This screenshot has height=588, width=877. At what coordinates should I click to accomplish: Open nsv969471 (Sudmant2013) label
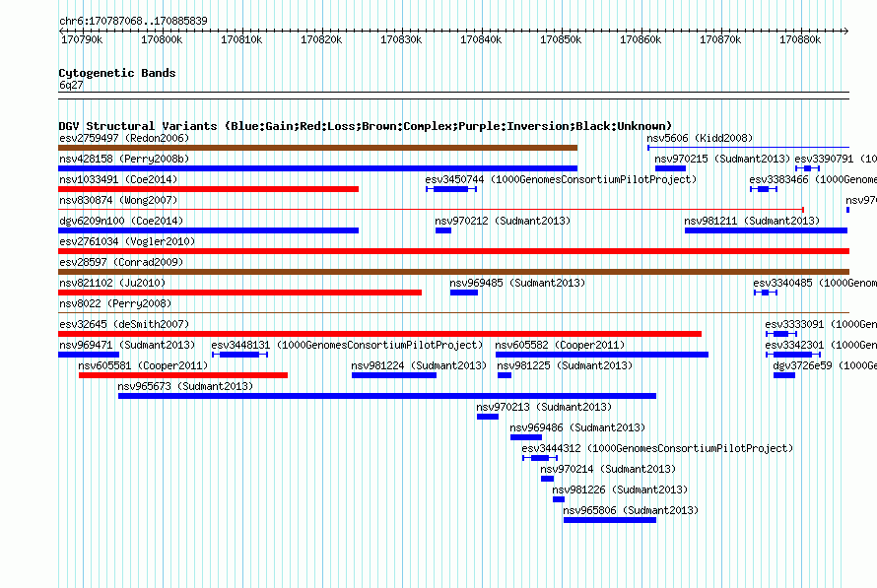click(127, 345)
